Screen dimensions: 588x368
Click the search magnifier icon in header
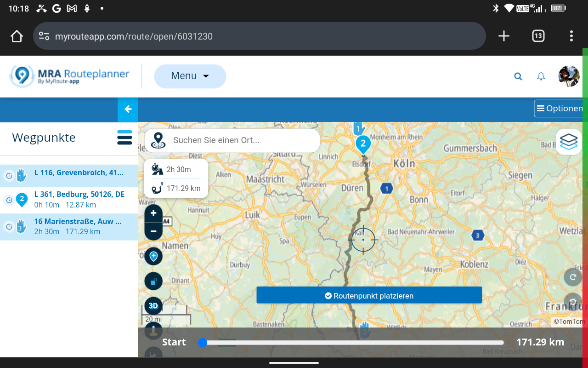[518, 77]
